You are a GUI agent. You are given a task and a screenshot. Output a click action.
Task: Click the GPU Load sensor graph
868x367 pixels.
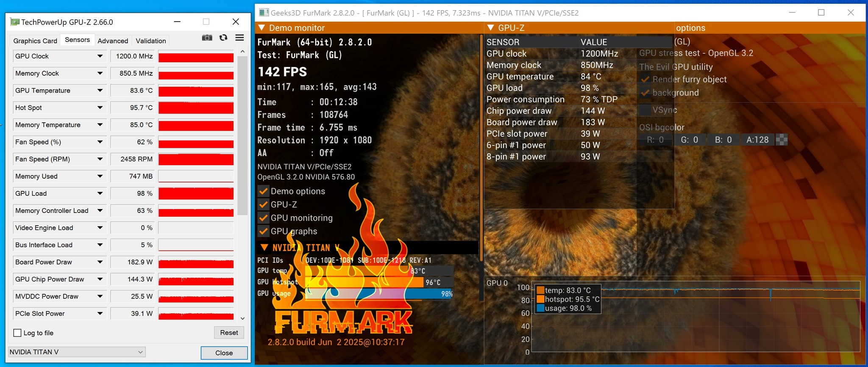[196, 193]
